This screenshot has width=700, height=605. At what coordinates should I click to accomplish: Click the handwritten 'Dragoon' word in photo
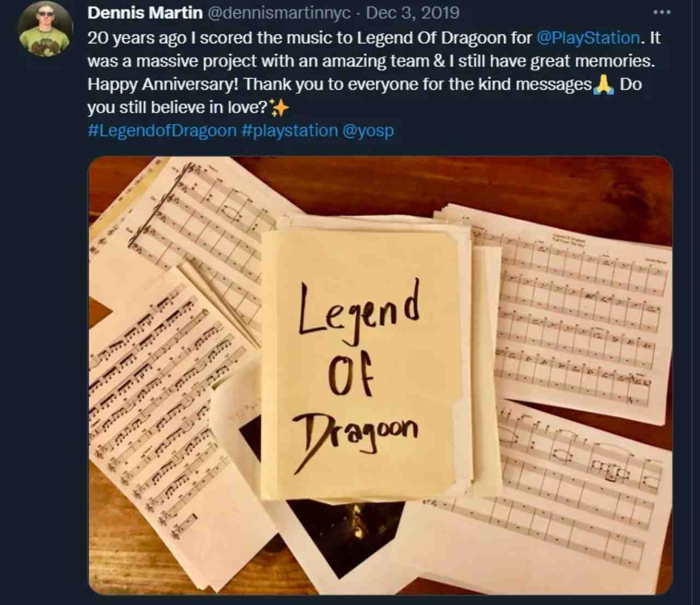tap(355, 438)
